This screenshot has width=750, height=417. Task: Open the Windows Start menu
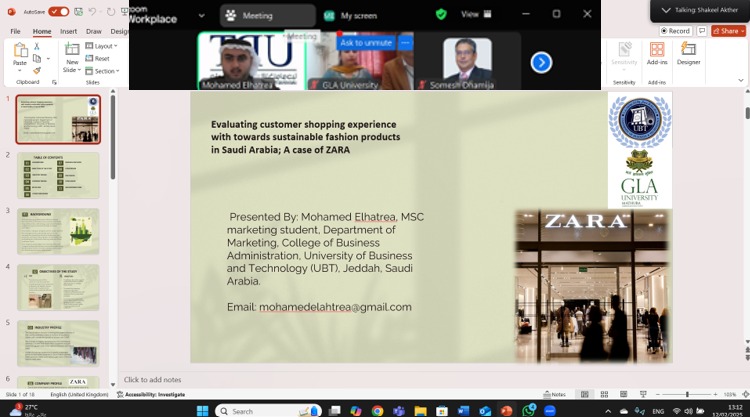(x=202, y=411)
